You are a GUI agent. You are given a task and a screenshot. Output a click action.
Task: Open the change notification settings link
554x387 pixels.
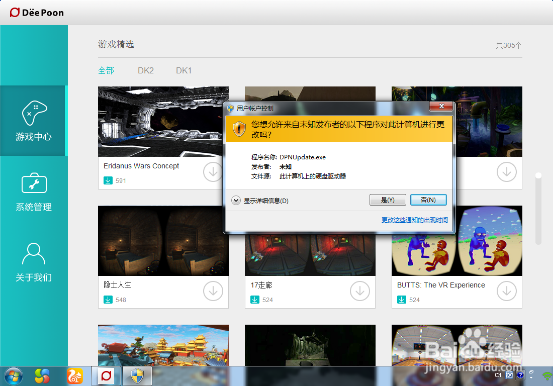click(415, 220)
